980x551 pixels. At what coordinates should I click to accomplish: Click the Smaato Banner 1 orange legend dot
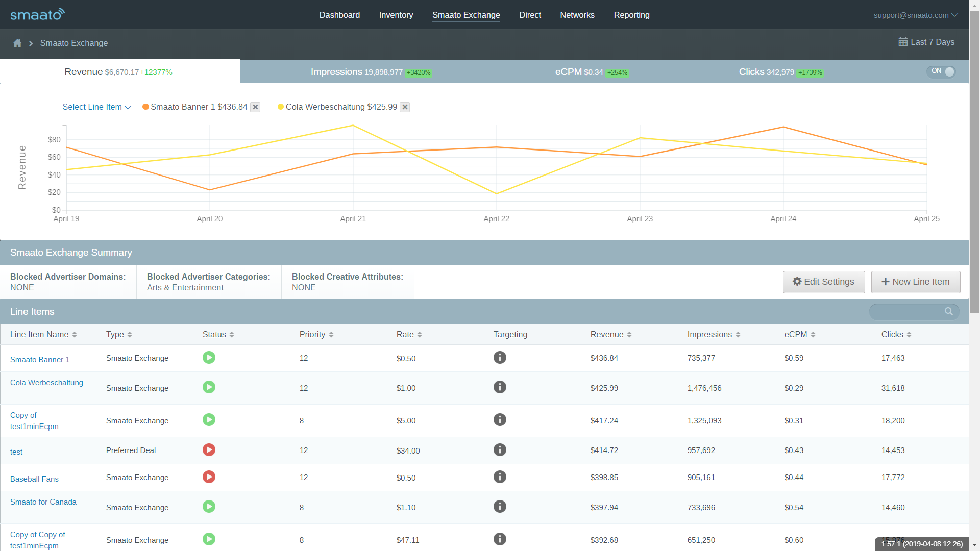click(145, 107)
